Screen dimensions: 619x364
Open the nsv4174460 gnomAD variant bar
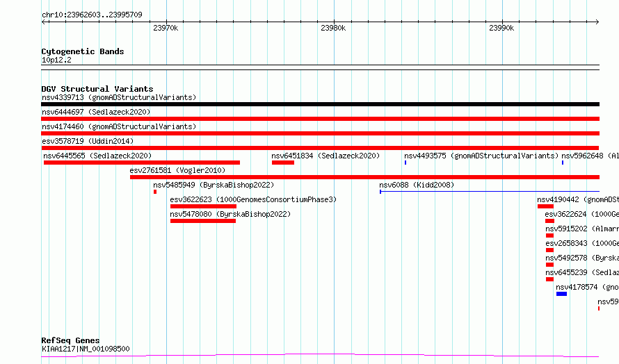coord(320,133)
